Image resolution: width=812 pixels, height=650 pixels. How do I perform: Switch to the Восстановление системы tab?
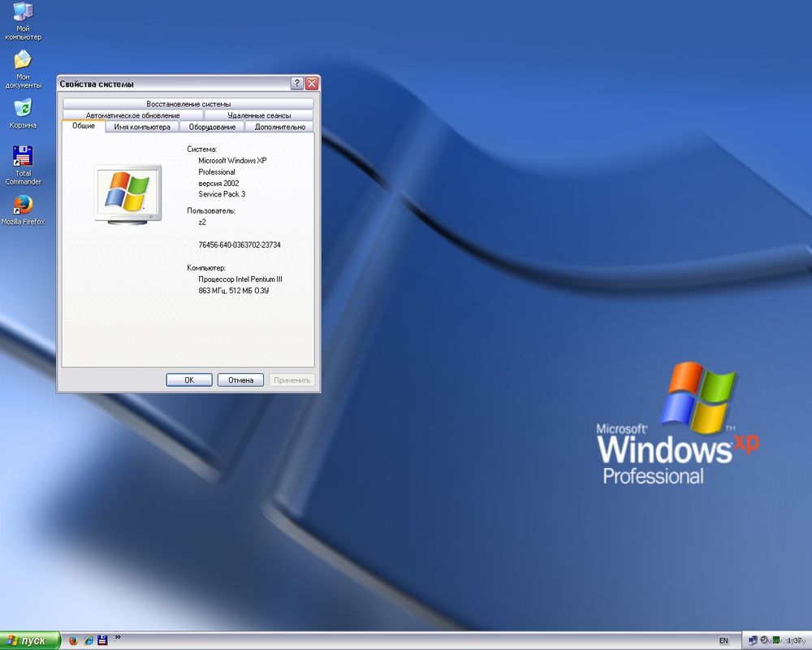pyautogui.click(x=188, y=104)
